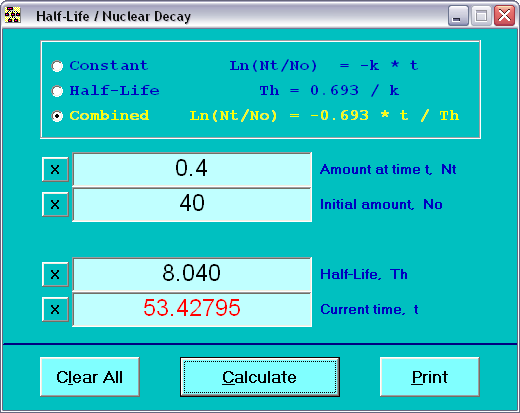Click the yellow Combined formula text
This screenshot has width=520, height=413.
(324, 116)
